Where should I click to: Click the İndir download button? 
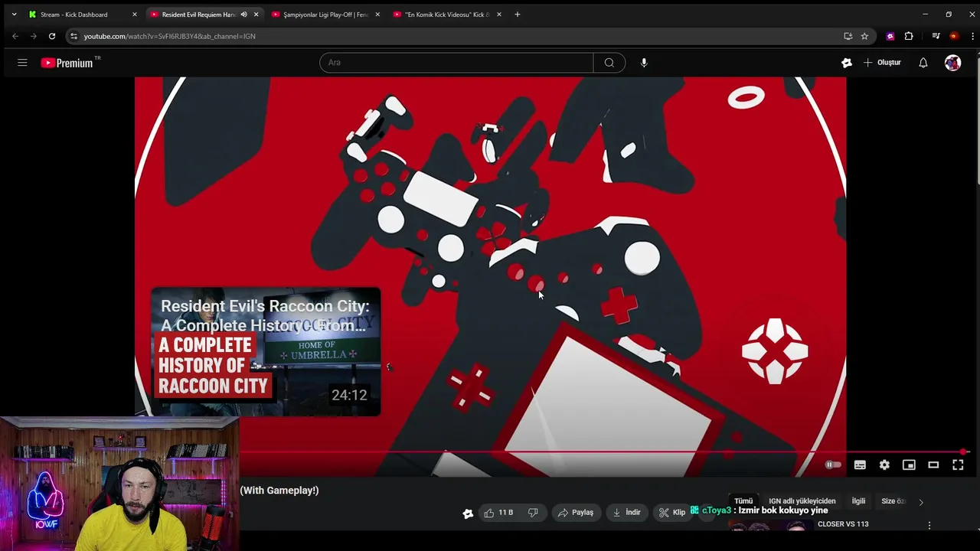pyautogui.click(x=626, y=513)
